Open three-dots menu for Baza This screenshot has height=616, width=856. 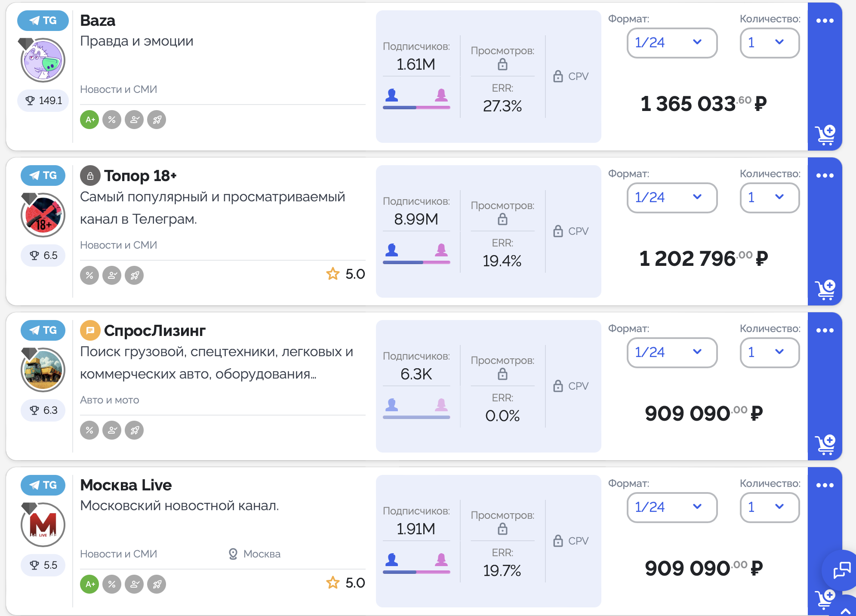coord(825,21)
